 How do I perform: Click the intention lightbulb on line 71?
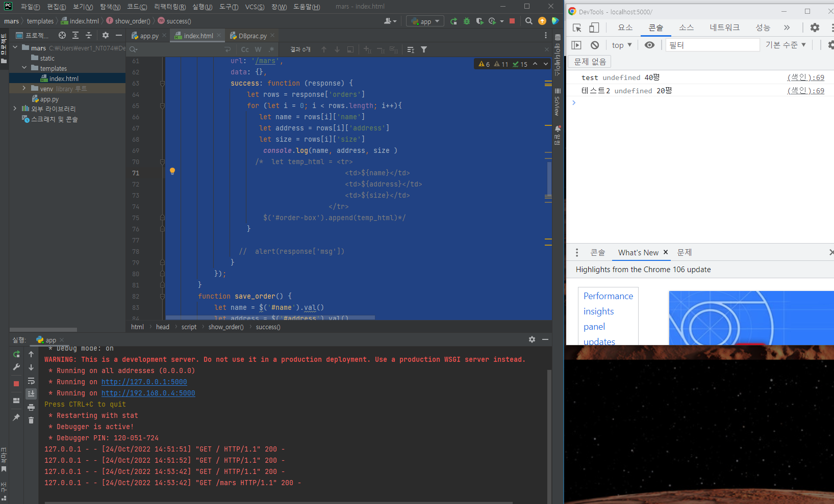tap(172, 171)
